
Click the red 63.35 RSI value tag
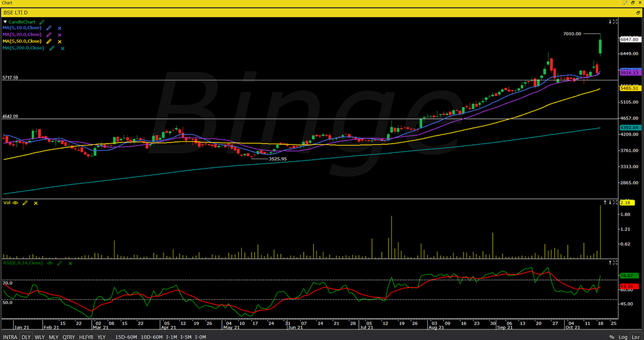tap(629, 286)
